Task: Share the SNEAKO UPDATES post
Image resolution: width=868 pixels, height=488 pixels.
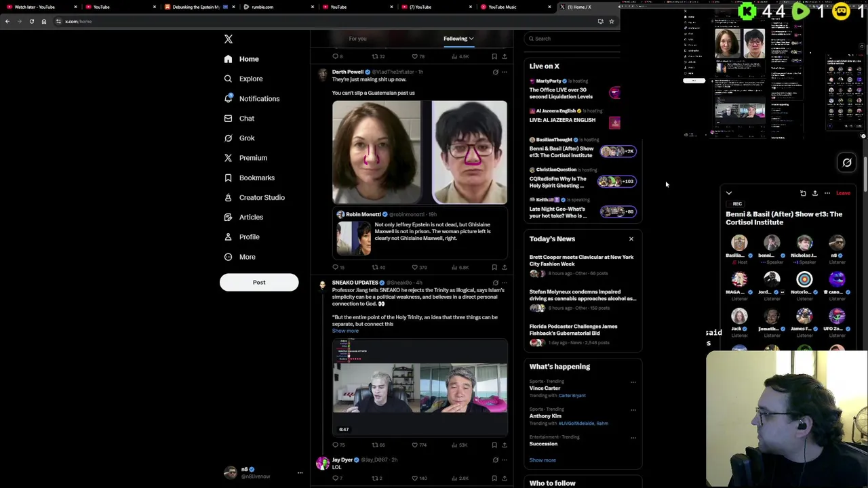Action: (505, 445)
